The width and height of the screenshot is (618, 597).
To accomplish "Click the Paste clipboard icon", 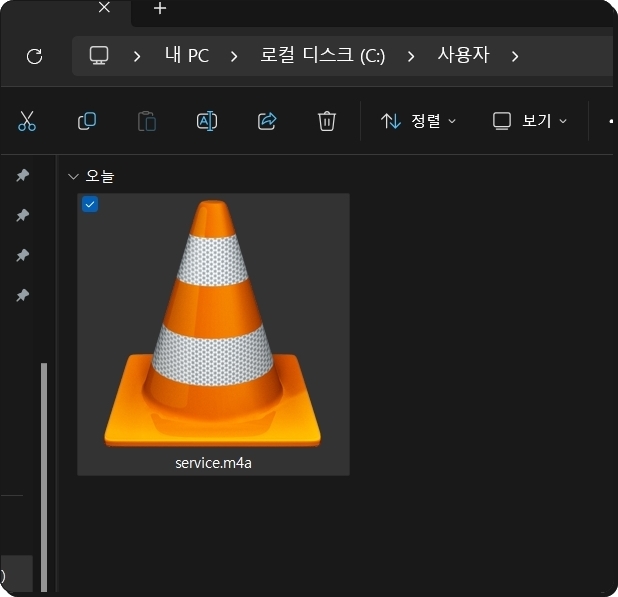I will (147, 121).
